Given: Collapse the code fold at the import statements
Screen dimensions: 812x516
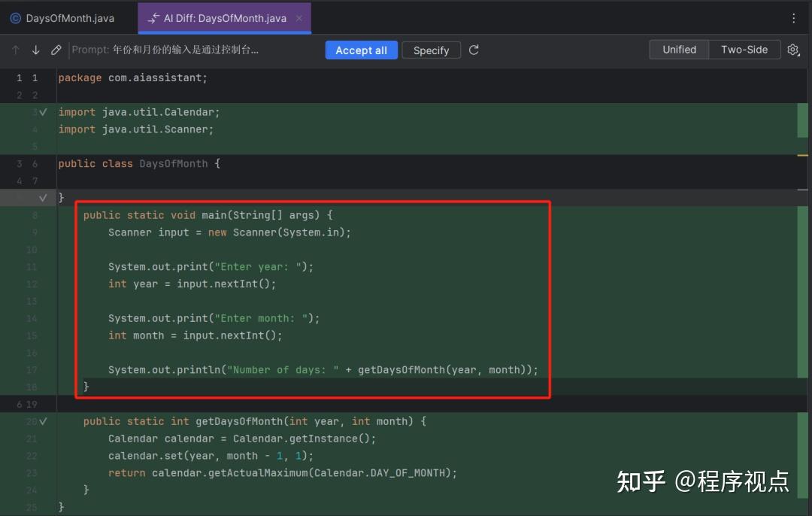Looking at the screenshot, I should (x=43, y=111).
